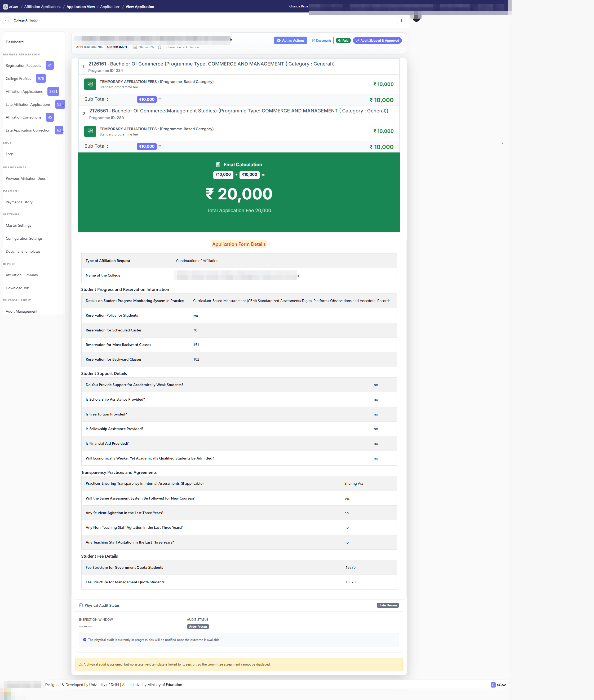Select the Physical Audit Status clipboard icon

[81, 605]
